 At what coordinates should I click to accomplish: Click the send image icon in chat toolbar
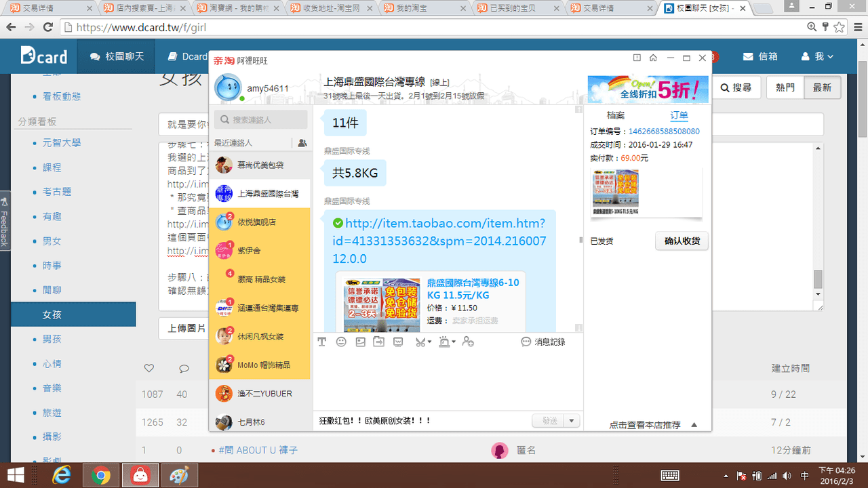click(360, 342)
